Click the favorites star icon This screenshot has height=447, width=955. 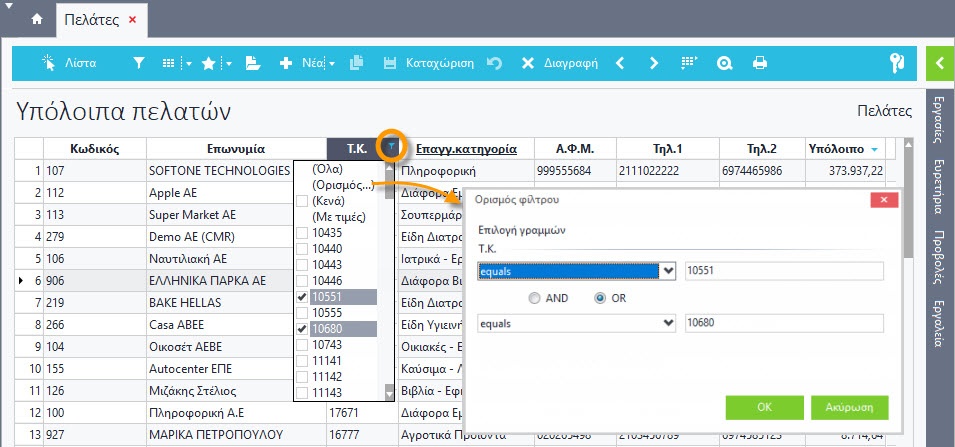tap(208, 63)
